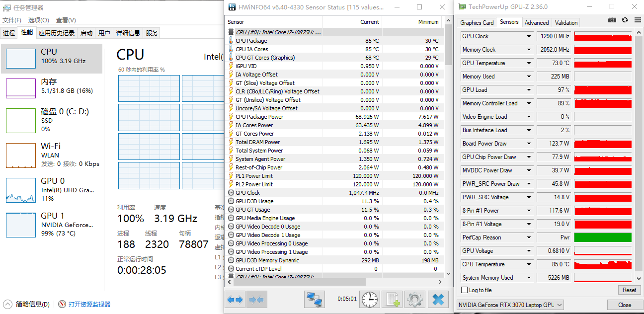Select the PL1 Power Limit row

(x=334, y=176)
